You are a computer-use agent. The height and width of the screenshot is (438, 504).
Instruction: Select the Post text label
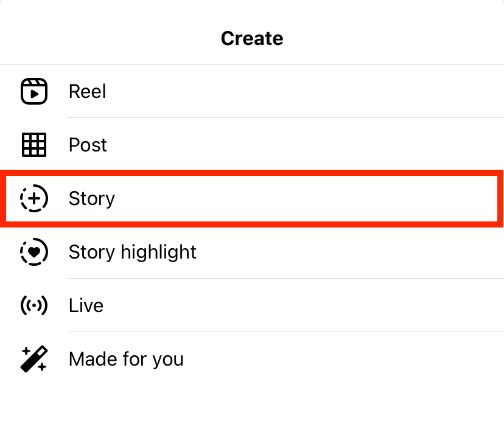pyautogui.click(x=88, y=145)
